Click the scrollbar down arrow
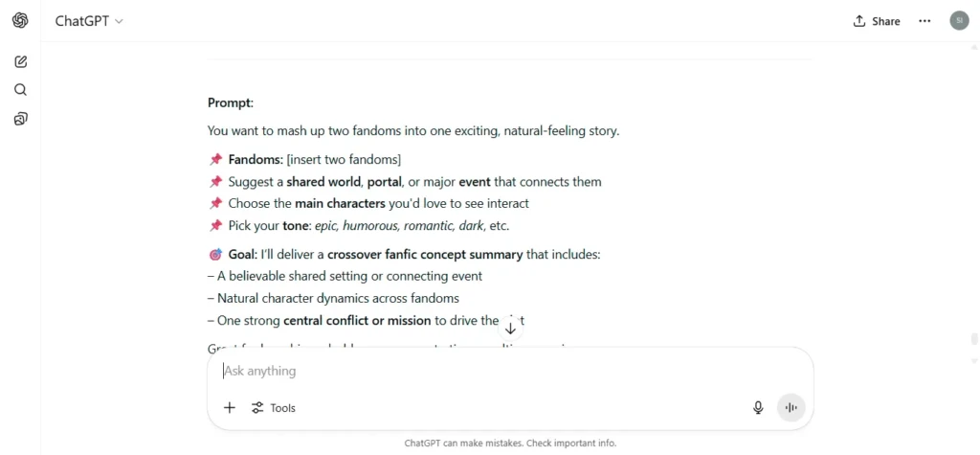 [x=973, y=361]
